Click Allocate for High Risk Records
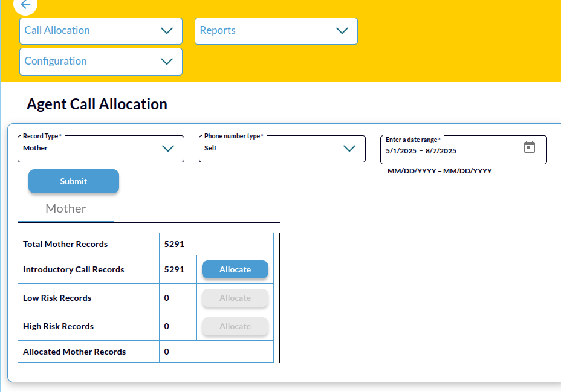The height and width of the screenshot is (392, 561). click(235, 327)
